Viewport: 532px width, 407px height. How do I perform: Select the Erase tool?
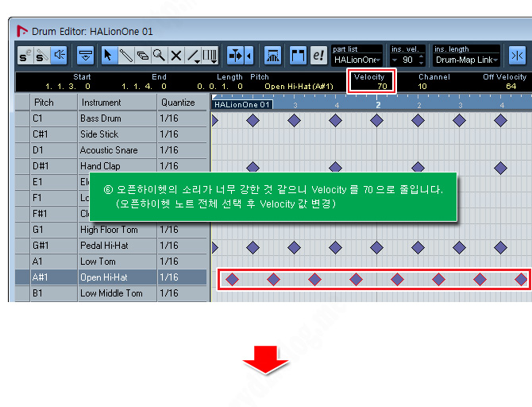(142, 55)
